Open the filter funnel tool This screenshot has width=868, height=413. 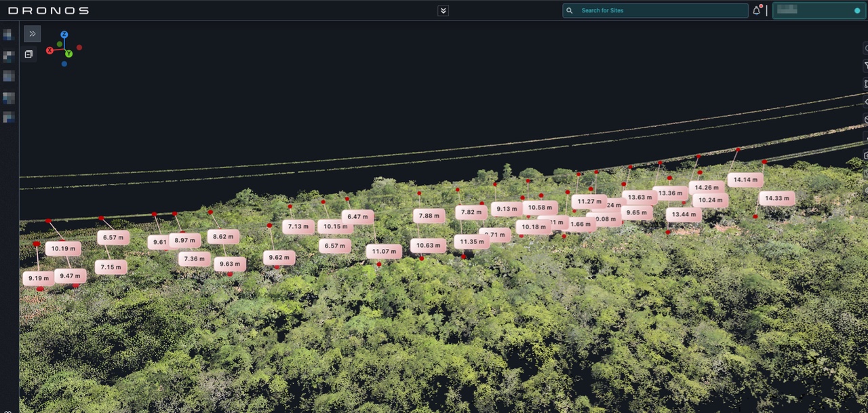865,66
